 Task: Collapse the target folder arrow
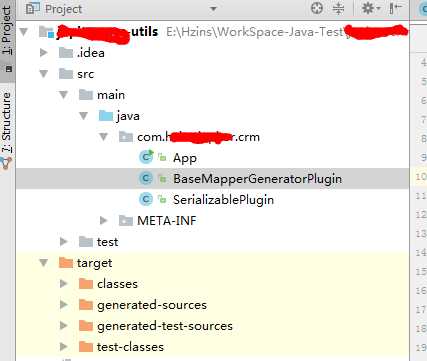44,263
